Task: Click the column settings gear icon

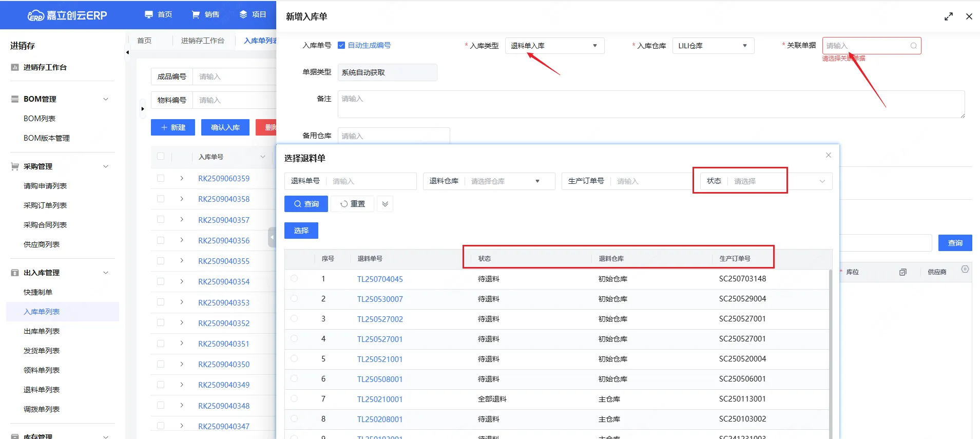Action: coord(965,269)
